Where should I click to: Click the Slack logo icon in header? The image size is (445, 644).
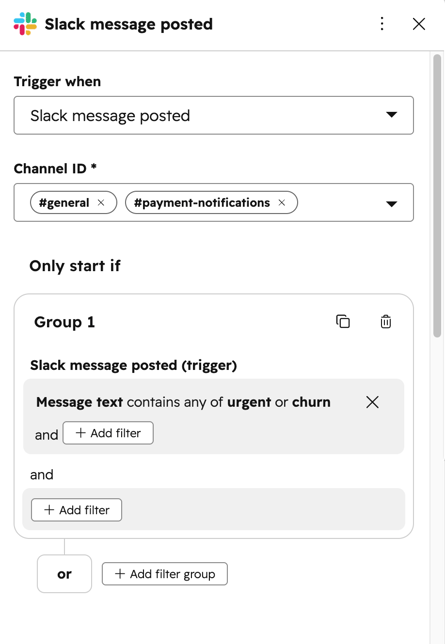click(x=25, y=24)
